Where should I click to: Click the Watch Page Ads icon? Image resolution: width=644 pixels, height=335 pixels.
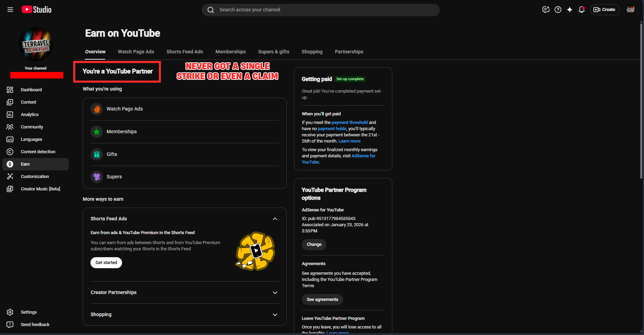tap(97, 109)
